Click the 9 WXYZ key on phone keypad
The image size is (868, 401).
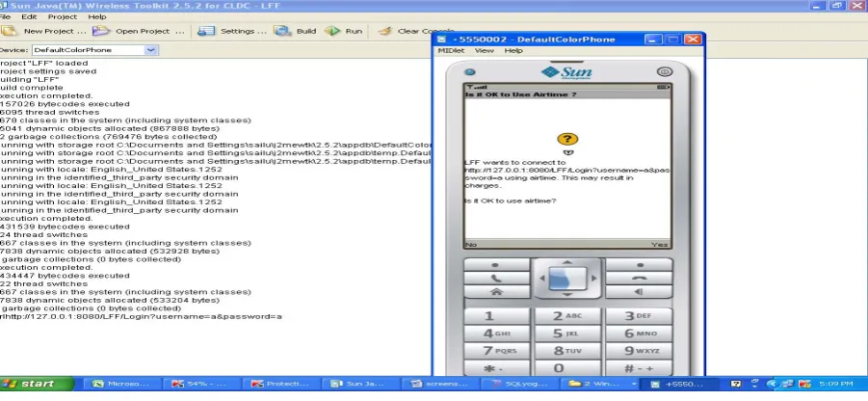(639, 351)
